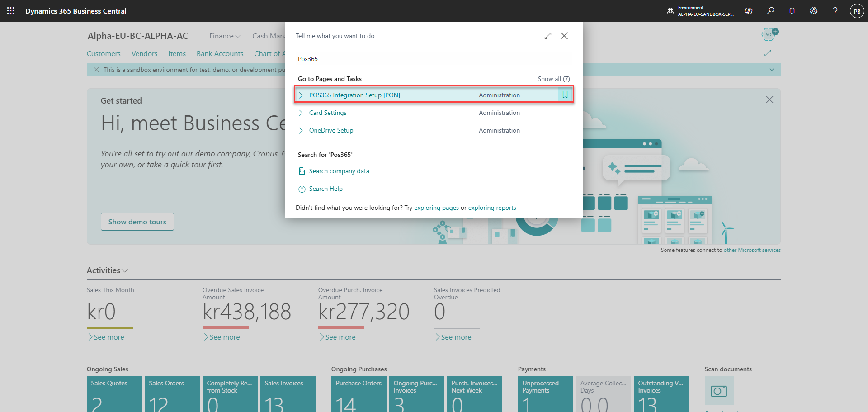Image resolution: width=868 pixels, height=412 pixels.
Task: Open the Purch. Invoices Next Week tile
Action: click(475, 394)
